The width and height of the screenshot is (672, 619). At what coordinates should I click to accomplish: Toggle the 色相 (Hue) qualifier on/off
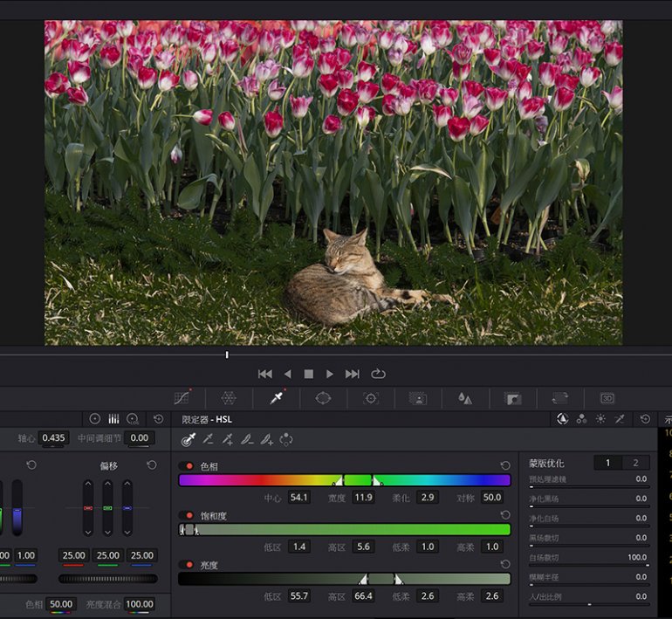pos(188,466)
